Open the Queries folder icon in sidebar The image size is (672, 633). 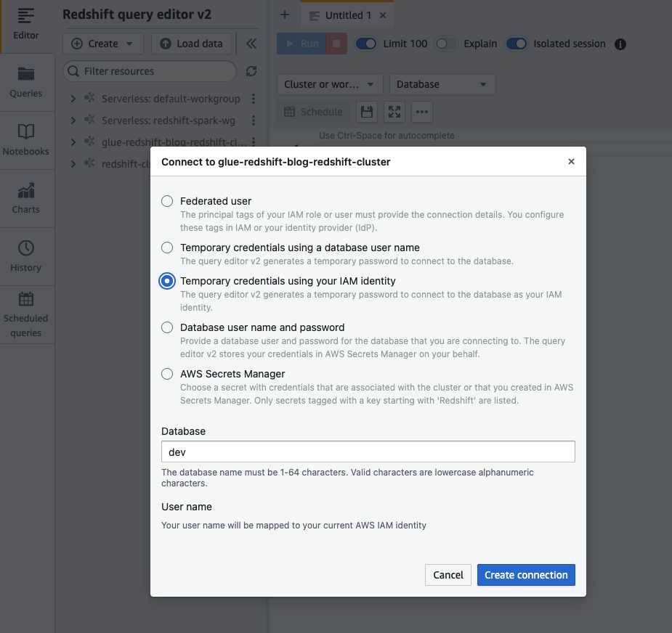[25, 73]
